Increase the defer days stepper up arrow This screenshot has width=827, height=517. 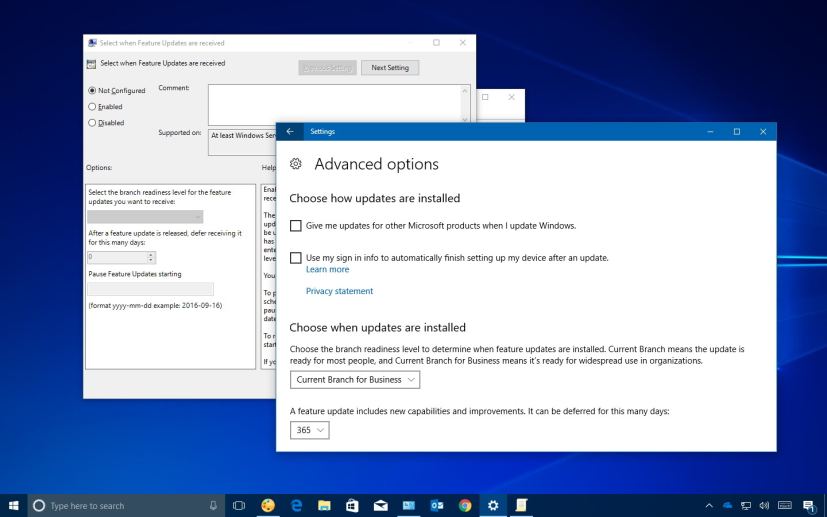coord(151,254)
